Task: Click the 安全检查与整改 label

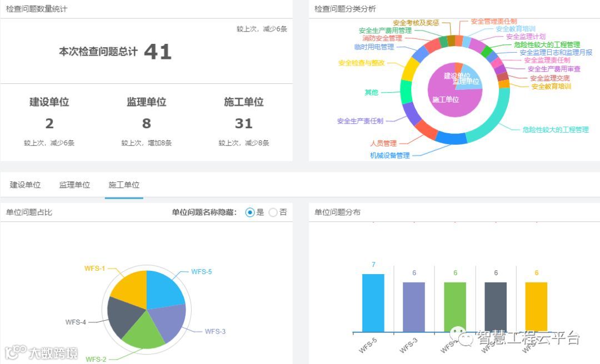Action: point(362,63)
